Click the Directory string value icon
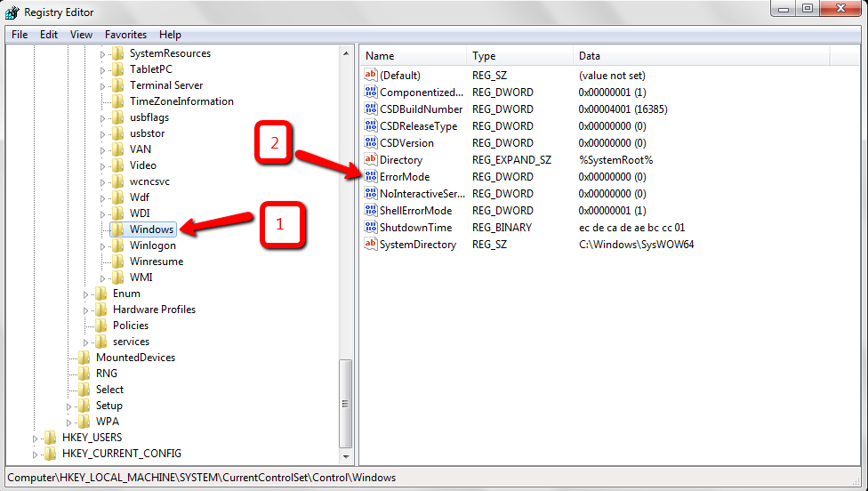This screenshot has width=868, height=491. (x=370, y=159)
